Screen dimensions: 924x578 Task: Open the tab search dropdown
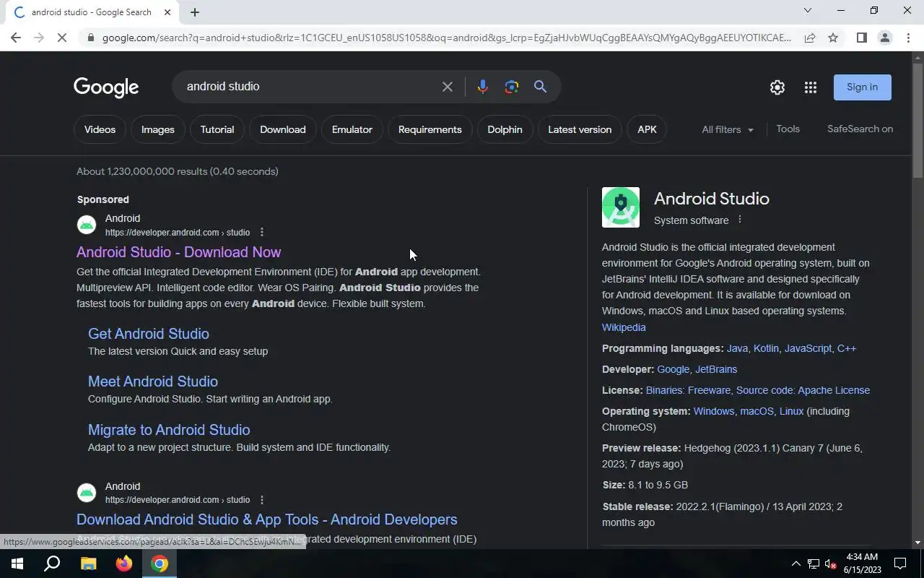[808, 10]
